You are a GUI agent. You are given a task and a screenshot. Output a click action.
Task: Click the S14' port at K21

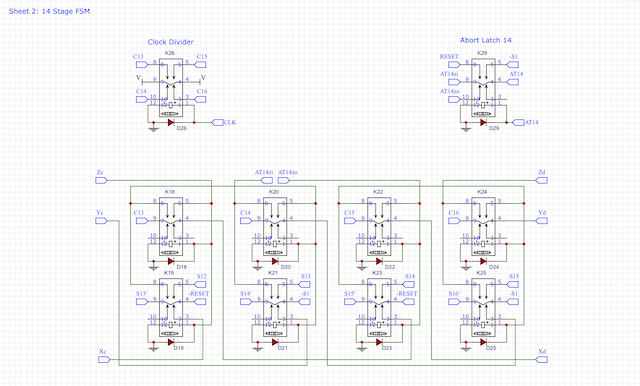pyautogui.click(x=246, y=302)
